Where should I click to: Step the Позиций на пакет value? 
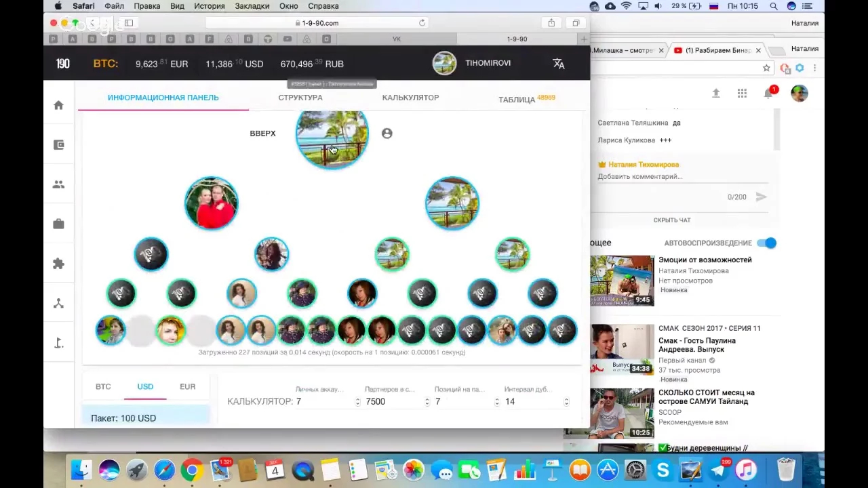[497, 401]
